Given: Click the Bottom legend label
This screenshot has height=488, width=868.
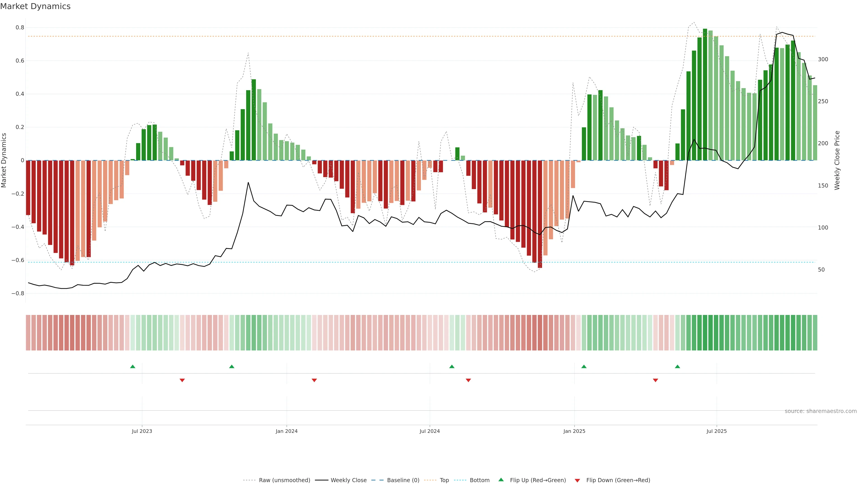Looking at the screenshot, I should click(479, 480).
